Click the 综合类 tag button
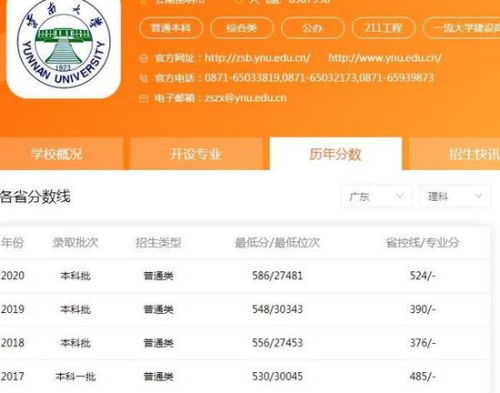This screenshot has width=500, height=393. (242, 28)
